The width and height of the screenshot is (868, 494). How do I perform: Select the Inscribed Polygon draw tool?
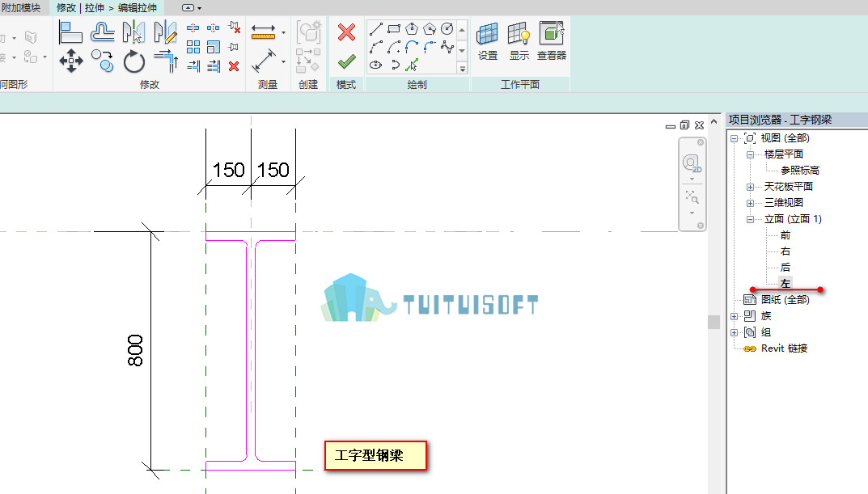point(412,29)
